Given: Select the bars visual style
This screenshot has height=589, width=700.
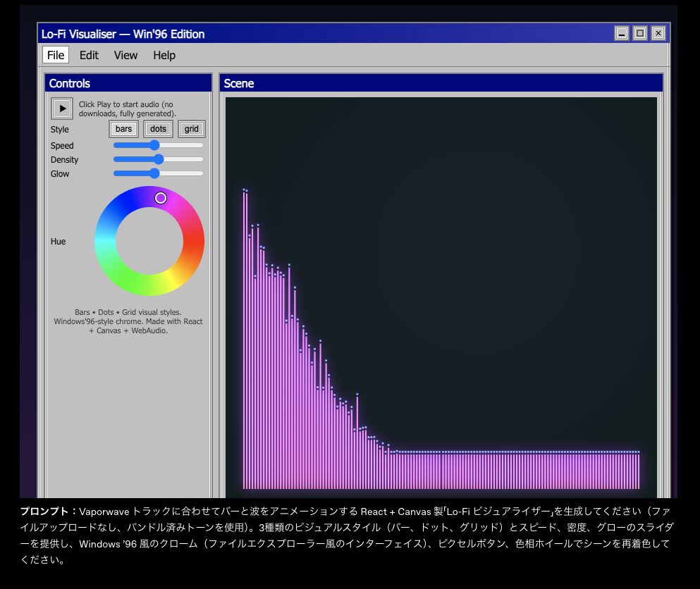Looking at the screenshot, I should [x=123, y=129].
